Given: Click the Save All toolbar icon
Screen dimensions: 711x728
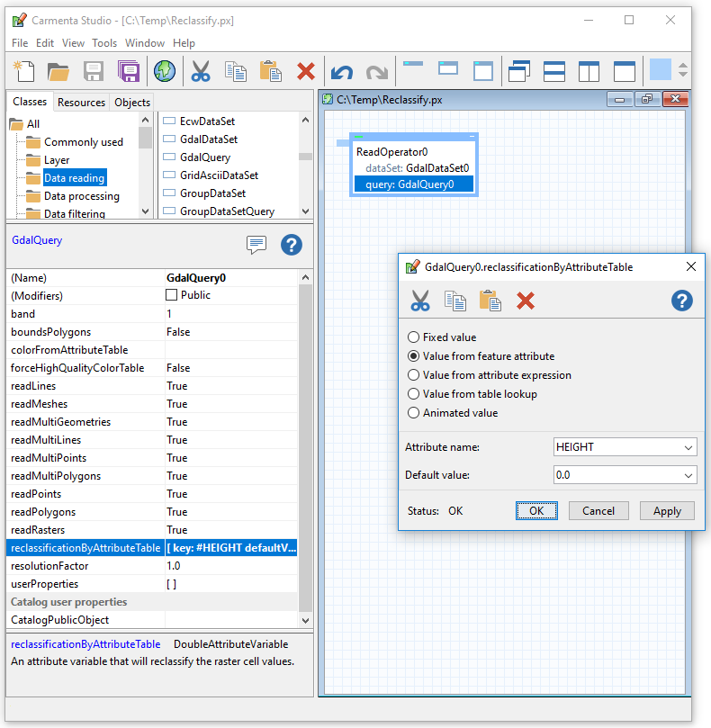Looking at the screenshot, I should coord(129,70).
